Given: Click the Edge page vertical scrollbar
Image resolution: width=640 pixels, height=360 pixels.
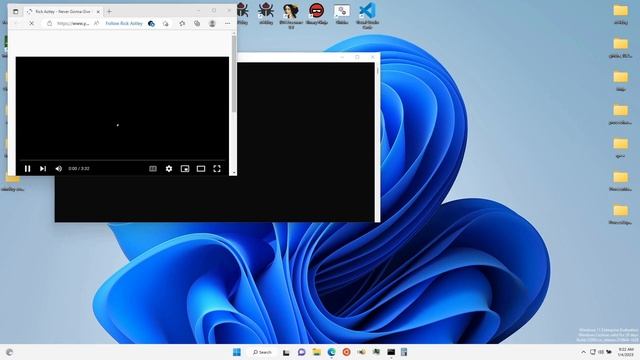Looking at the screenshot, I should 234,73.
